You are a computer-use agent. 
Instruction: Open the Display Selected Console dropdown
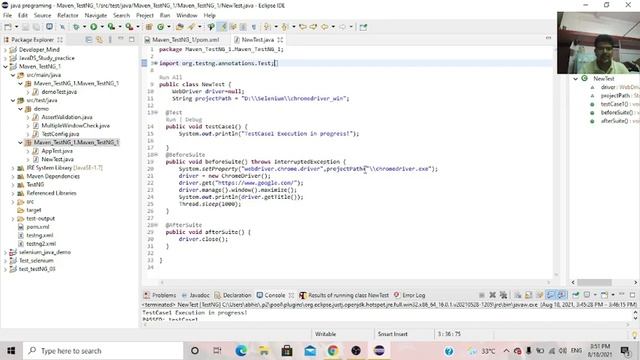595,295
